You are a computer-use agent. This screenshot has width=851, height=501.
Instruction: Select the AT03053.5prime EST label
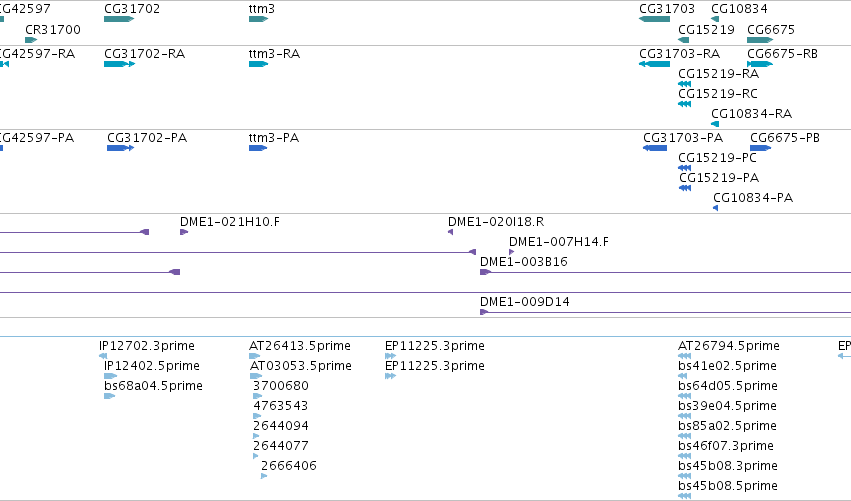coord(301,366)
